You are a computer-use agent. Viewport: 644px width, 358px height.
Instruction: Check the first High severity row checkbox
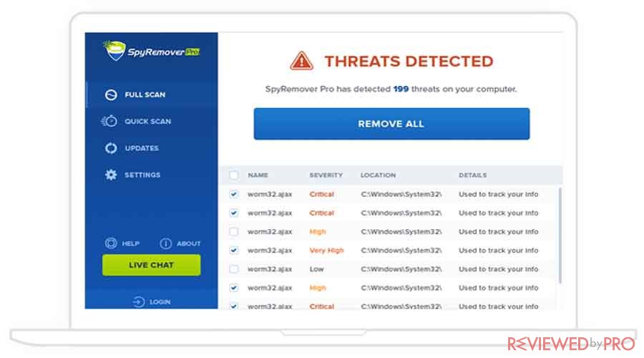tap(234, 232)
